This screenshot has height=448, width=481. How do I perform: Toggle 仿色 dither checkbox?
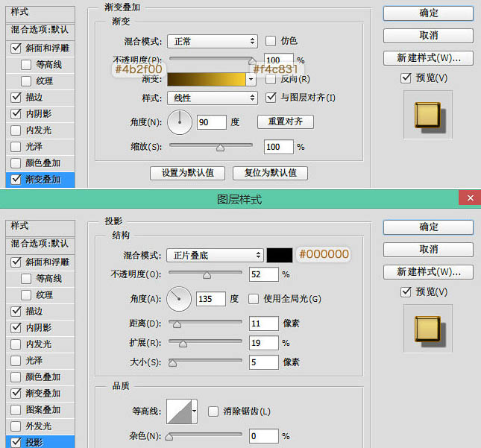click(271, 41)
